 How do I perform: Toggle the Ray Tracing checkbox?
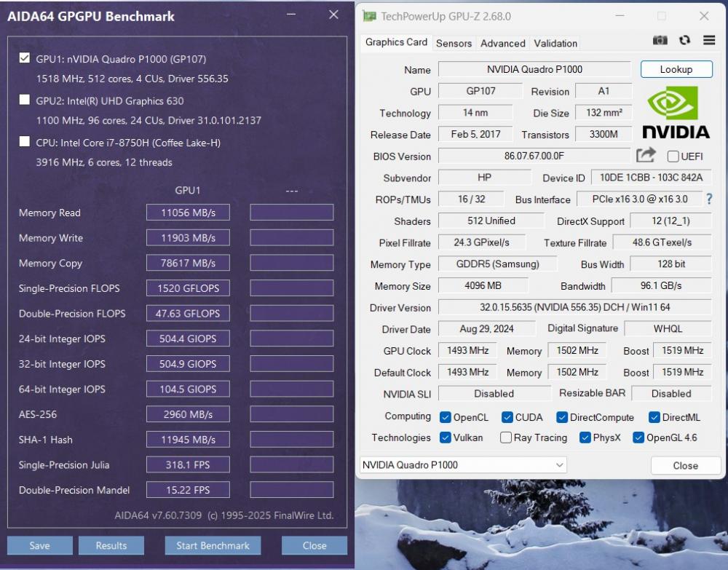pos(506,438)
